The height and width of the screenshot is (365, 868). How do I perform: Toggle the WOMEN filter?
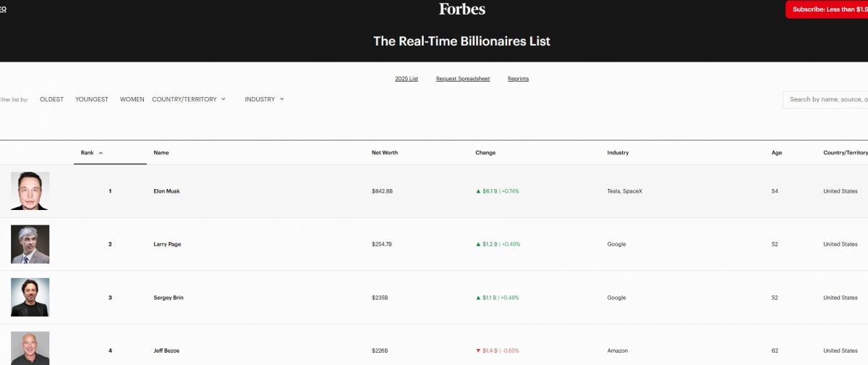(132, 99)
